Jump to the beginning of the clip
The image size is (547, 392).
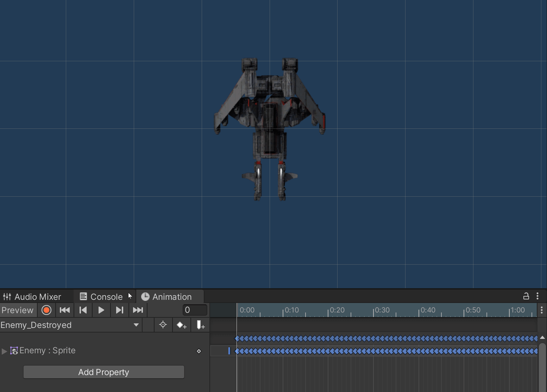click(x=65, y=310)
